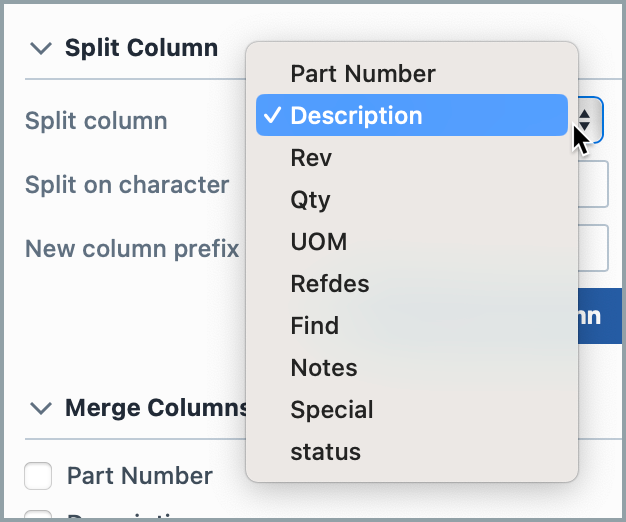Click the Split Column section heading
Image resolution: width=626 pixels, height=522 pixels.
pos(141,48)
